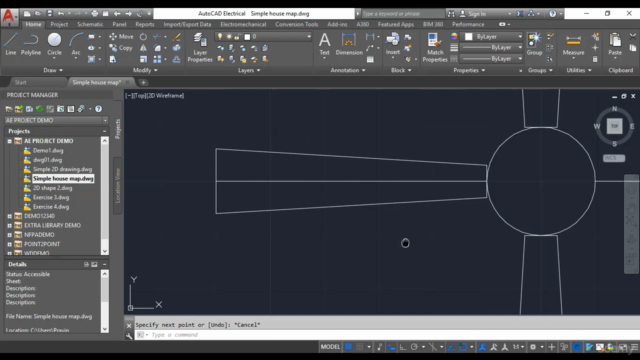Expand the Annotation panel

click(x=348, y=70)
